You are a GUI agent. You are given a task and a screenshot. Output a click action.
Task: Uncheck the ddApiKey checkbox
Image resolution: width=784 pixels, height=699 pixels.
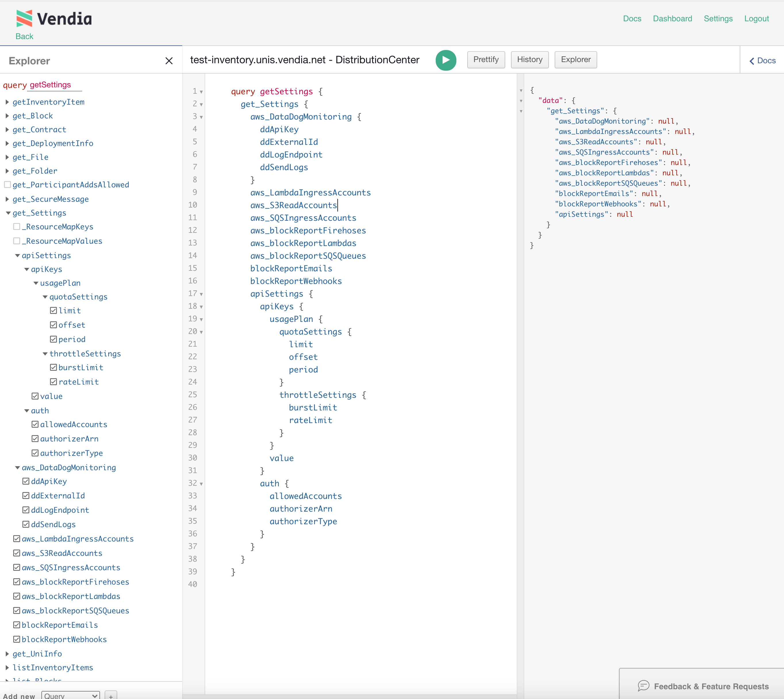pos(26,481)
